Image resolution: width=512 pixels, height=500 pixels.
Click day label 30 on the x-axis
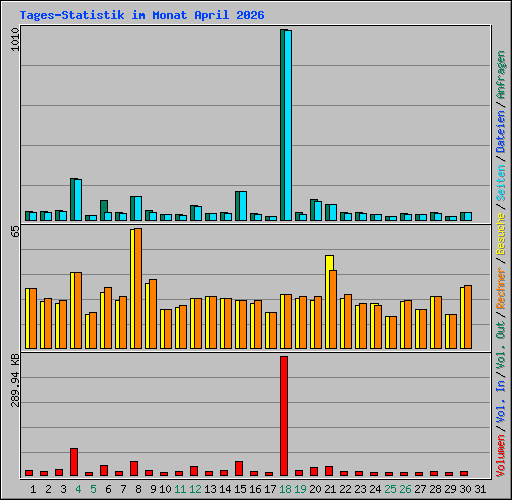click(x=465, y=489)
